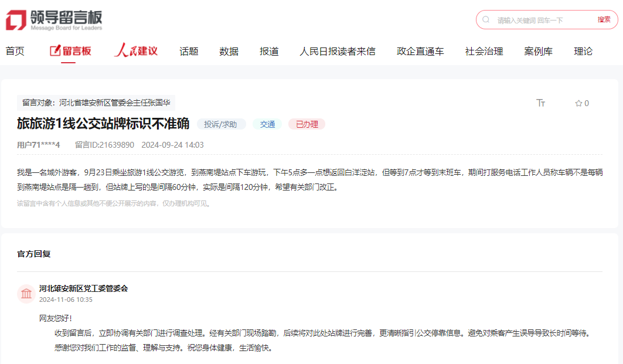Viewport: 623px width, 364px height.
Task: Click the 投诉/求助 category tag
Action: point(220,124)
